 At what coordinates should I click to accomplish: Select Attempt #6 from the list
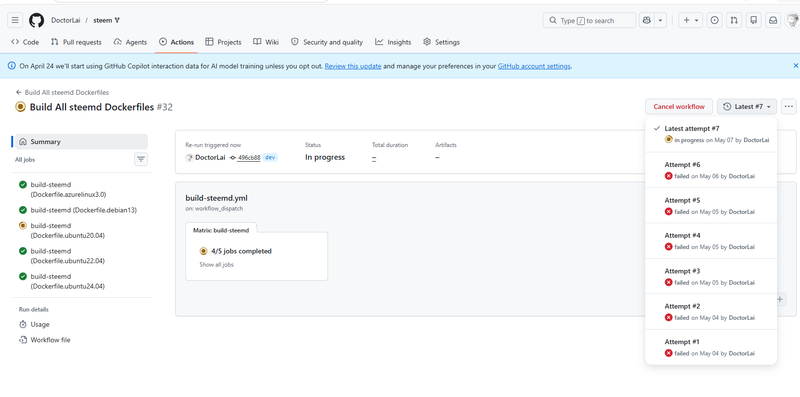tap(711, 170)
